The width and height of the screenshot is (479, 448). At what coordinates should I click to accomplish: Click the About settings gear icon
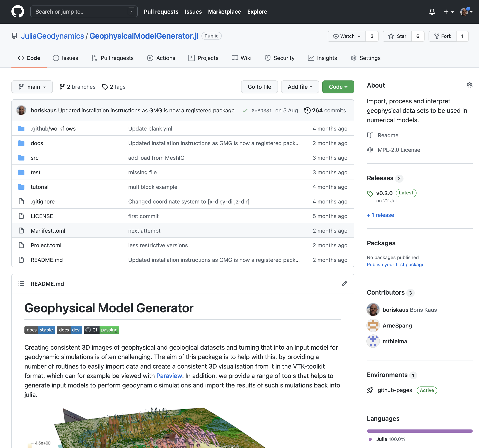coord(469,85)
